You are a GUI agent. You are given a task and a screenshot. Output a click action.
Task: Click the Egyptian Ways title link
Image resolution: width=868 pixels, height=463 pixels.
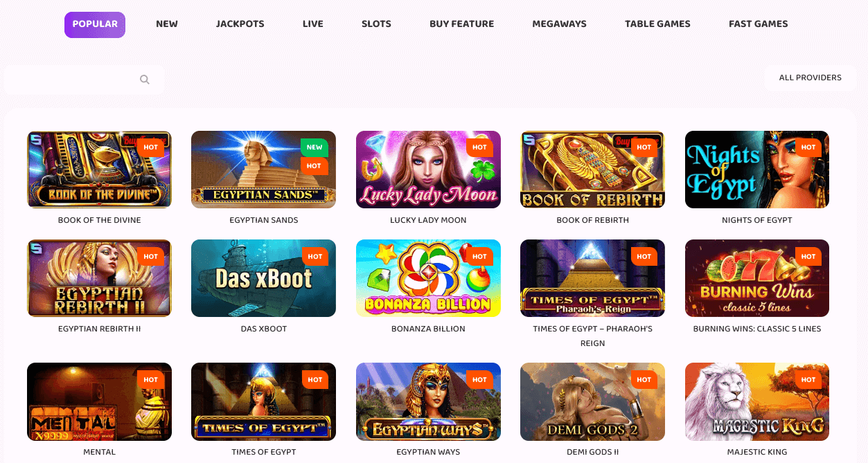click(428, 452)
